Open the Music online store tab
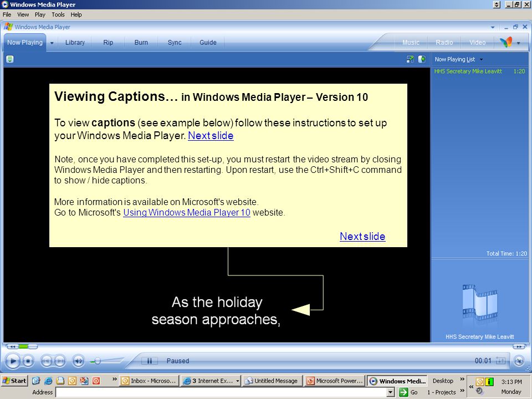532x399 pixels. pyautogui.click(x=411, y=43)
